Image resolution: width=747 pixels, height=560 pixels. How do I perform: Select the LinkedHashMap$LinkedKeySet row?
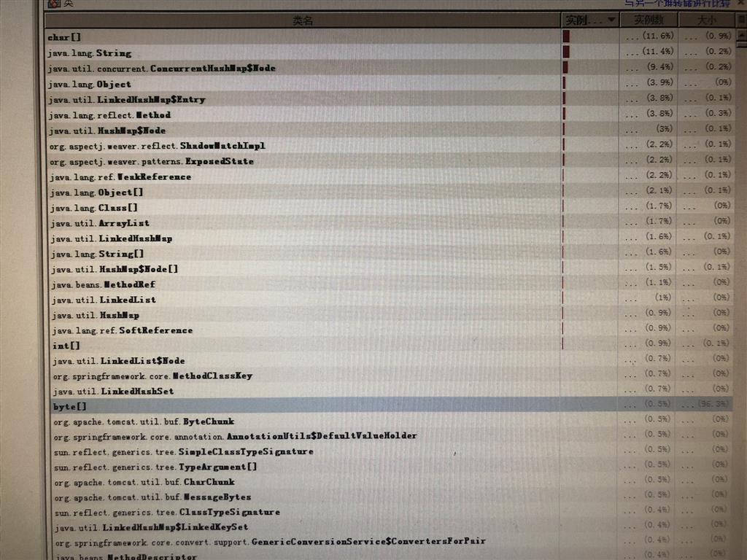click(391, 526)
